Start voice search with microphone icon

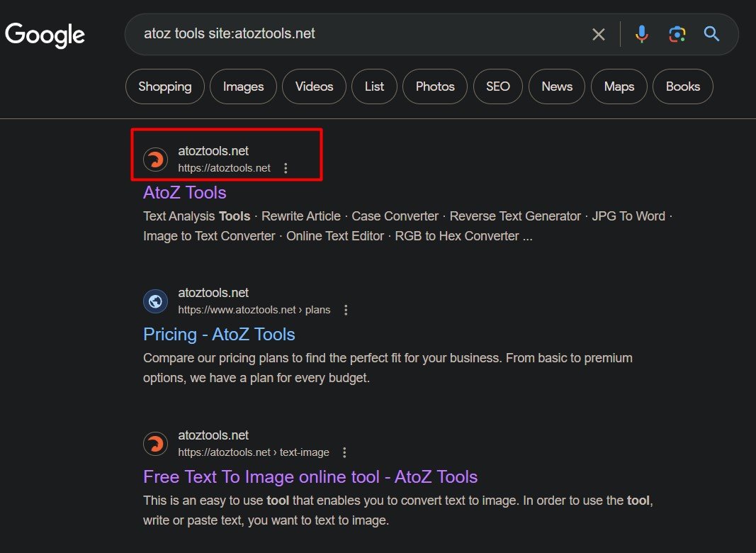coord(641,34)
